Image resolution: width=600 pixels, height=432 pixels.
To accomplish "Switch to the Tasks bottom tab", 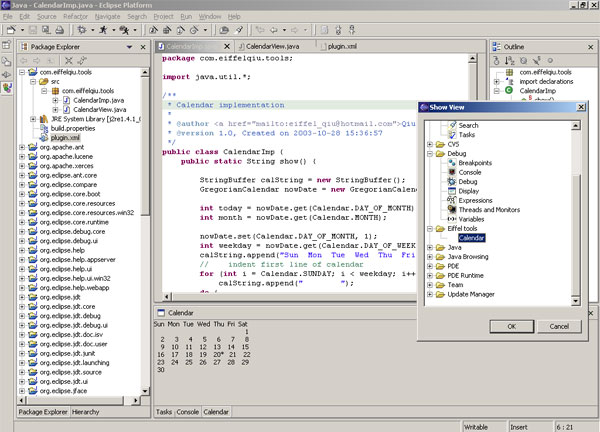I will pyautogui.click(x=164, y=412).
